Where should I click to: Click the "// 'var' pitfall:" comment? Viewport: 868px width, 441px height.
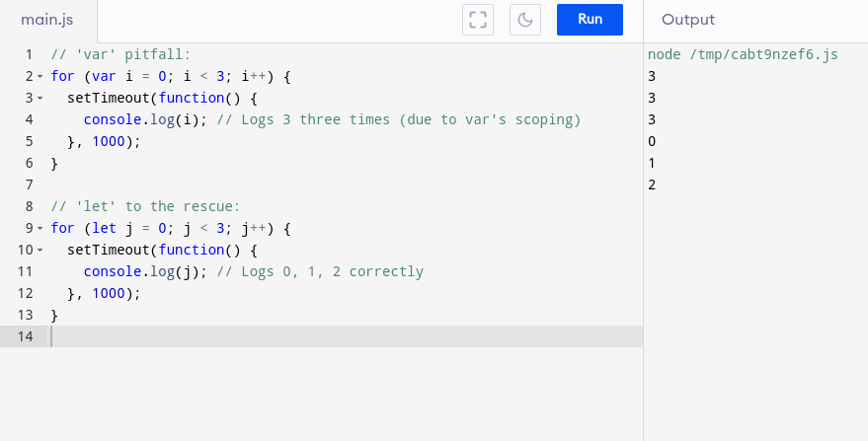point(120,54)
